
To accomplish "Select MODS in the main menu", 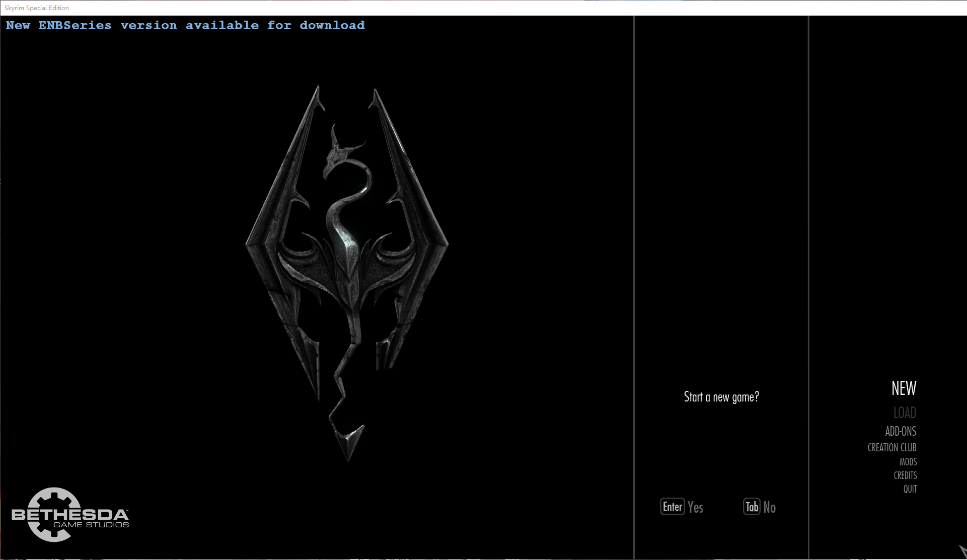I will click(x=908, y=462).
